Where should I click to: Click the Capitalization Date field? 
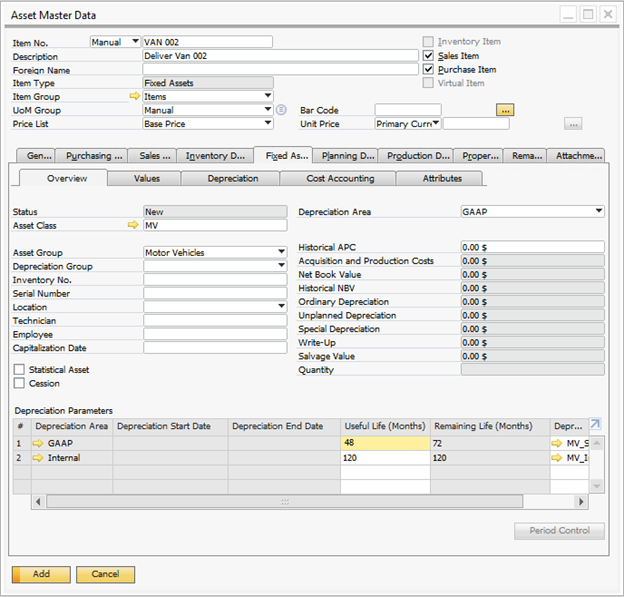pos(215,347)
